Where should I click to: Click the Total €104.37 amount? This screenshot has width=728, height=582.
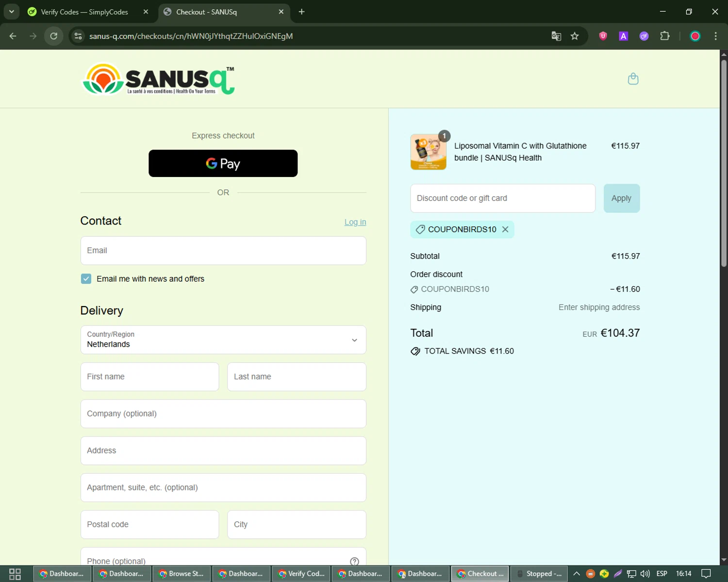coord(620,333)
